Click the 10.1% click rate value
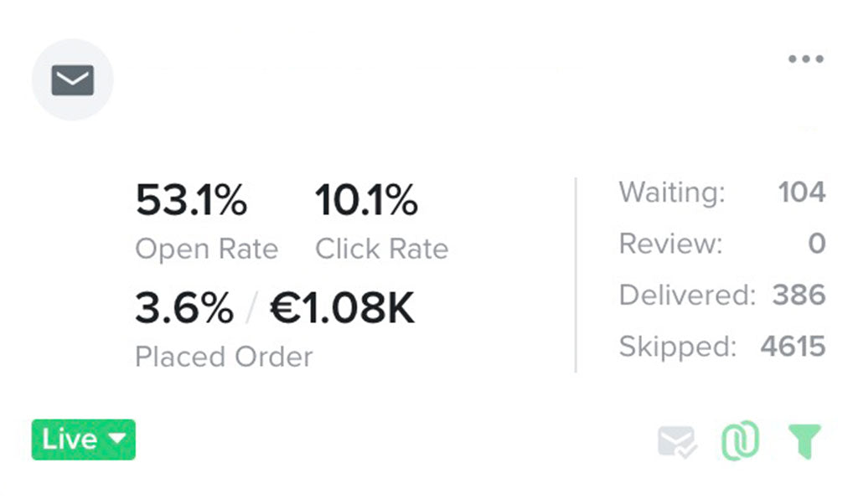This screenshot has width=853, height=504. [366, 201]
